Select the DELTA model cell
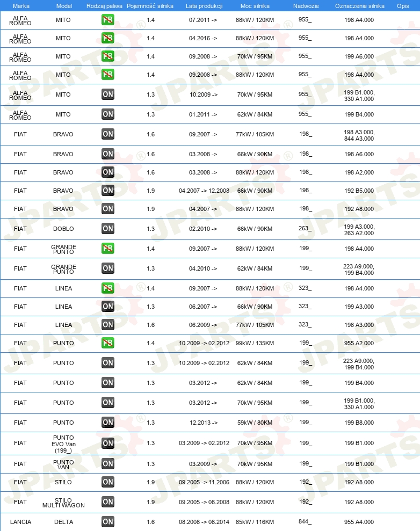 pos(64,522)
